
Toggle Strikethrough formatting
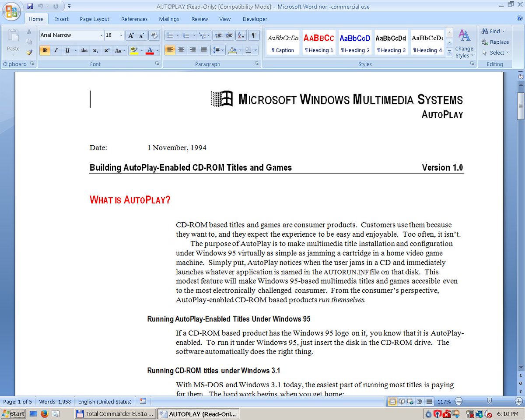click(x=84, y=50)
